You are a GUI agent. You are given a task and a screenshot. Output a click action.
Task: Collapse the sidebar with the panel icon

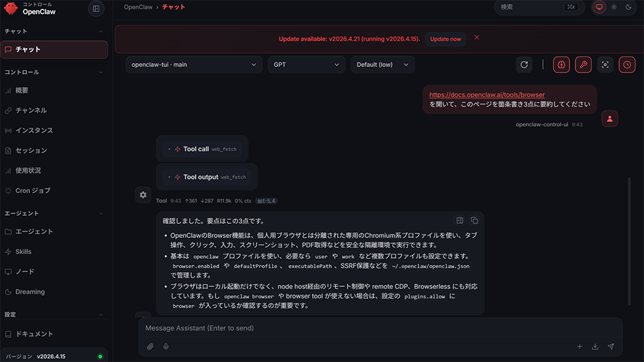pyautogui.click(x=96, y=9)
